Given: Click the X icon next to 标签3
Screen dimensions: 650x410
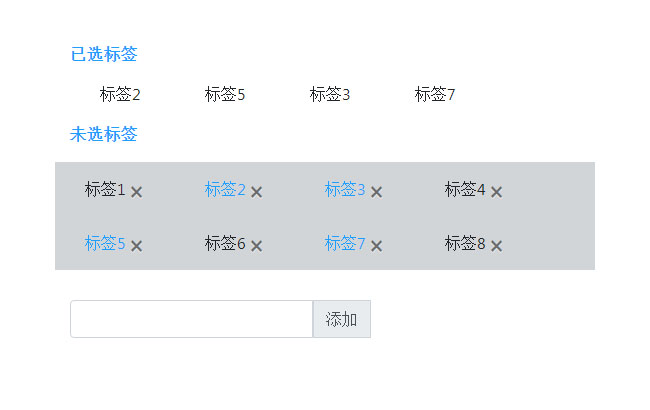Looking at the screenshot, I should [x=377, y=192].
